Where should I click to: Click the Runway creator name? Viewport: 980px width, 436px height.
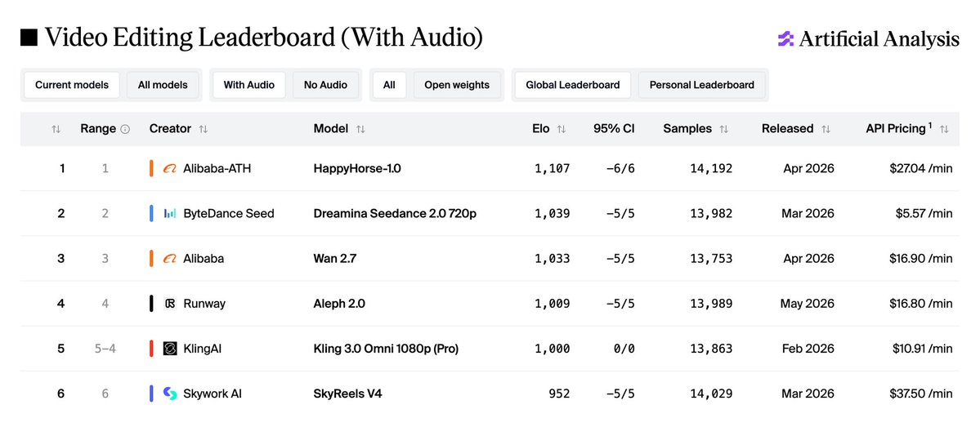(204, 304)
